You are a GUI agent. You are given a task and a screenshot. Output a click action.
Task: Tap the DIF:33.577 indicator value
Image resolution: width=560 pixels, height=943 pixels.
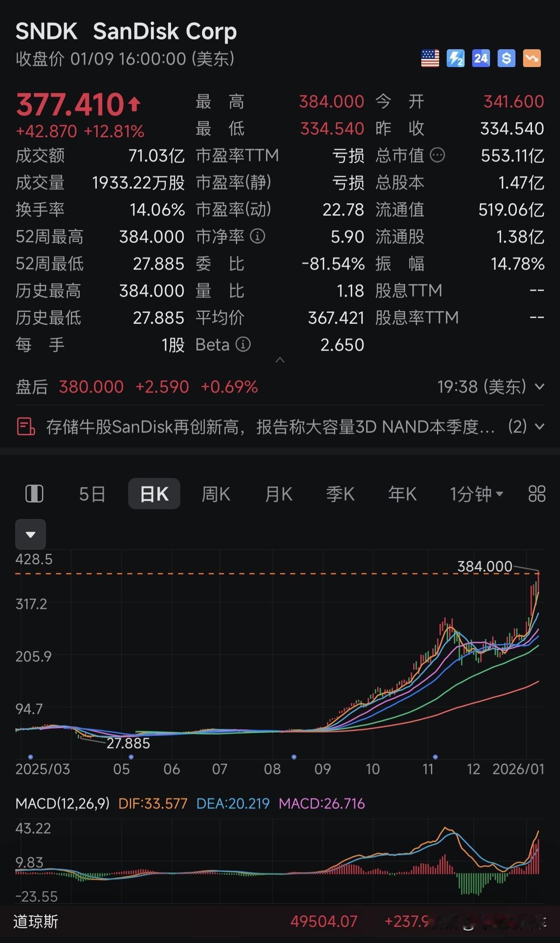[x=153, y=803]
